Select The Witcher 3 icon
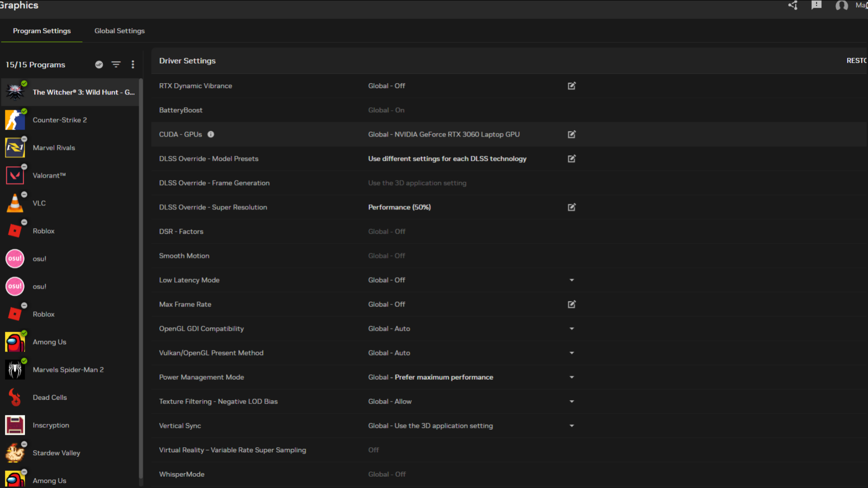This screenshot has width=868, height=488. click(x=15, y=92)
